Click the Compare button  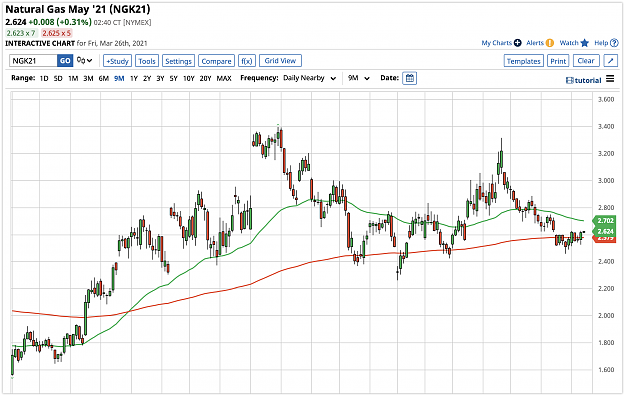[216, 61]
